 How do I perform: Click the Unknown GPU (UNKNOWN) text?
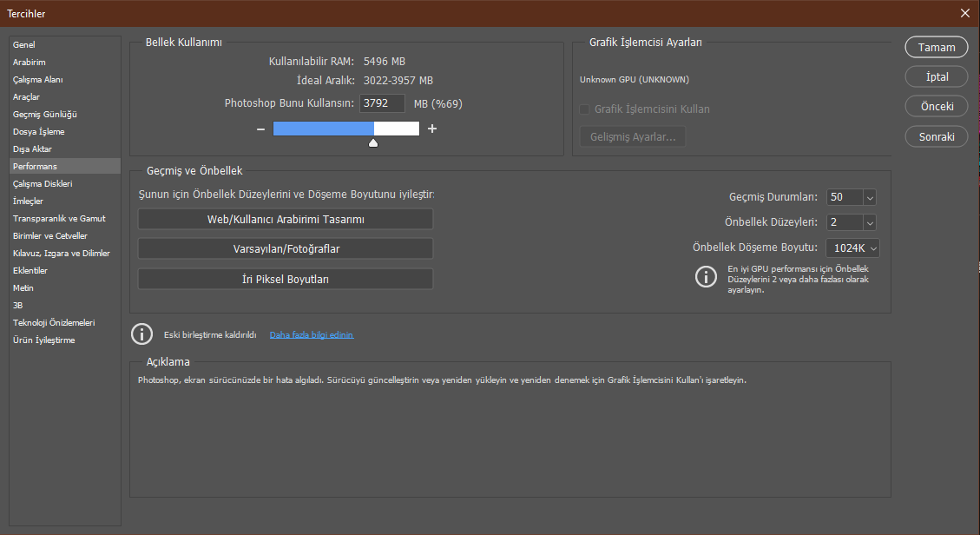pos(634,80)
